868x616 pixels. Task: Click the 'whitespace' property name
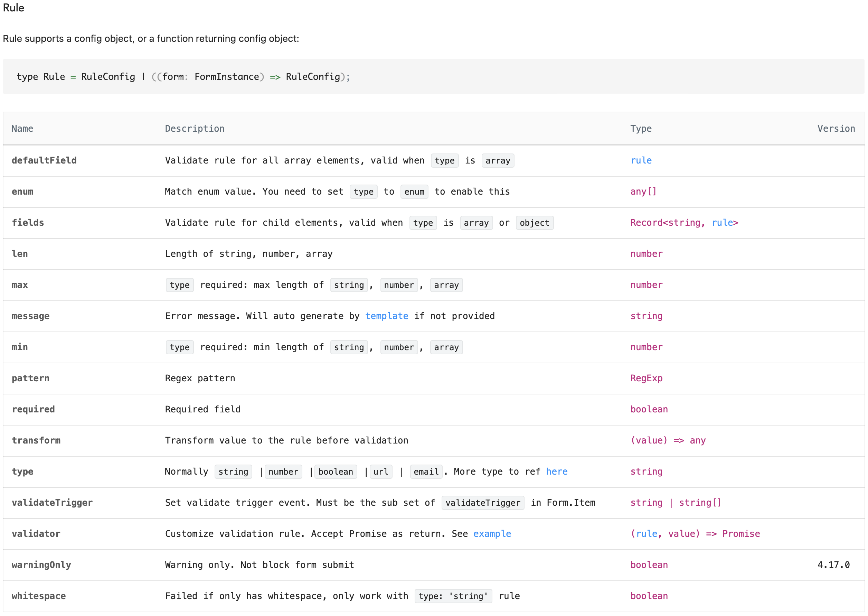(x=39, y=596)
